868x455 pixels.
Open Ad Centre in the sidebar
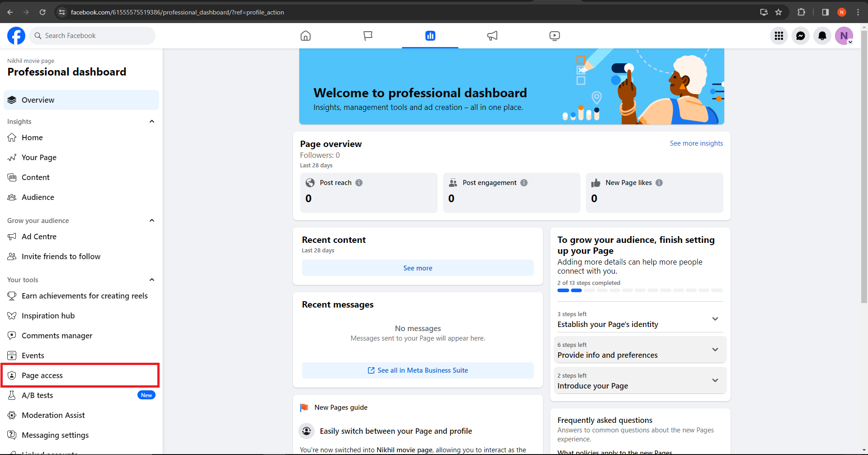81,237
